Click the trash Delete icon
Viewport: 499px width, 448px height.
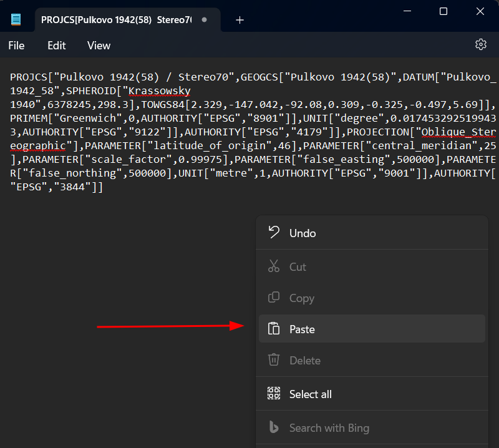(274, 360)
